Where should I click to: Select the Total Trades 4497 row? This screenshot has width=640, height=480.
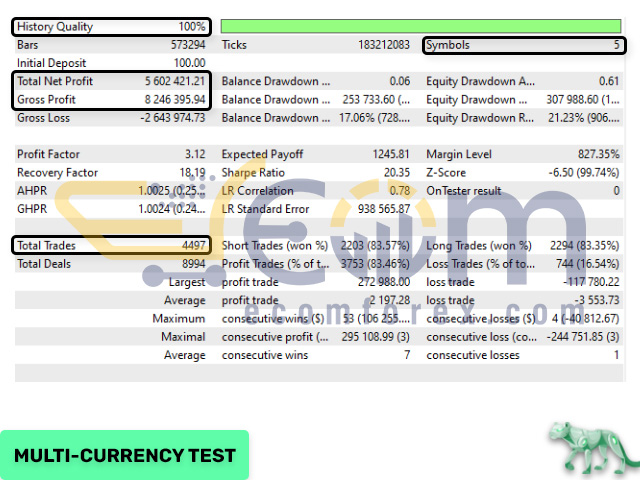coord(111,245)
